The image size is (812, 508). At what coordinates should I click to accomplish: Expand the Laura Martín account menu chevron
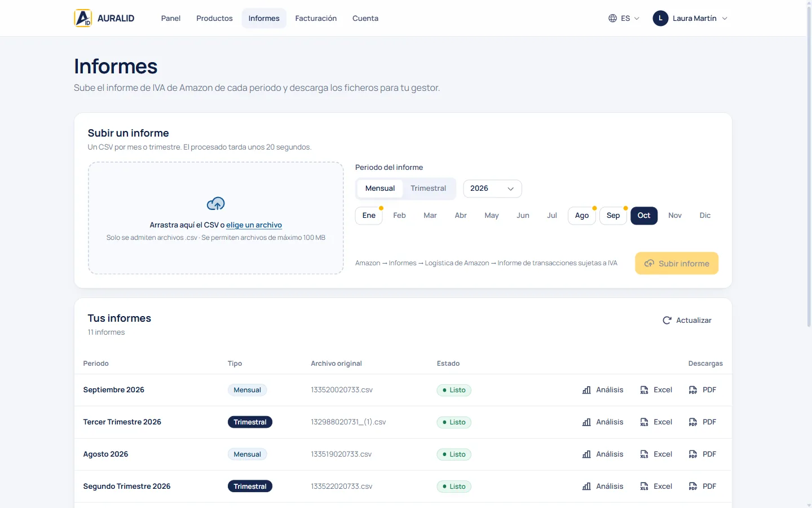tap(725, 19)
